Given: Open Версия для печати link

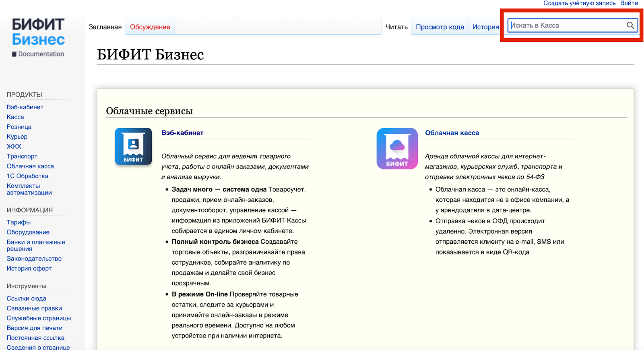Looking at the screenshot, I should 35,328.
